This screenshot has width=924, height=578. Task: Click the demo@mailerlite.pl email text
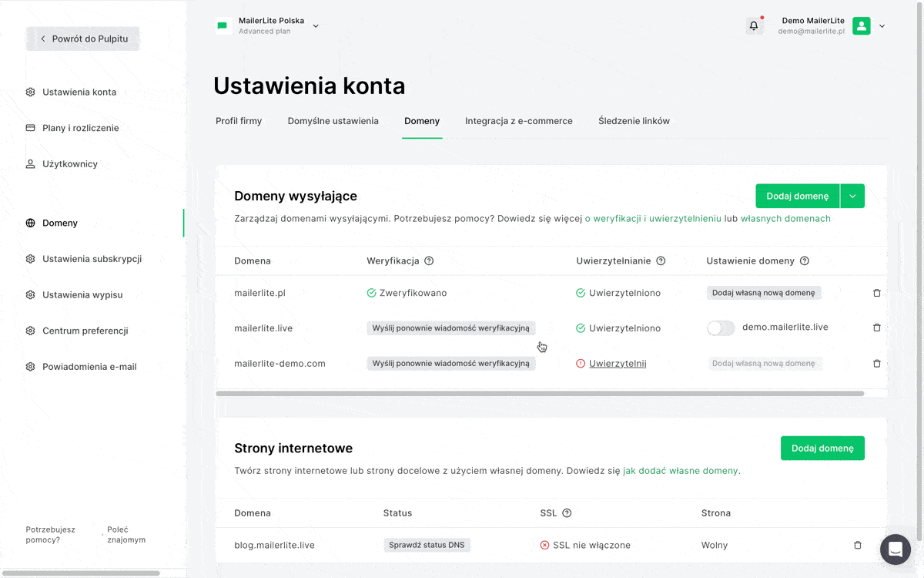(x=811, y=32)
